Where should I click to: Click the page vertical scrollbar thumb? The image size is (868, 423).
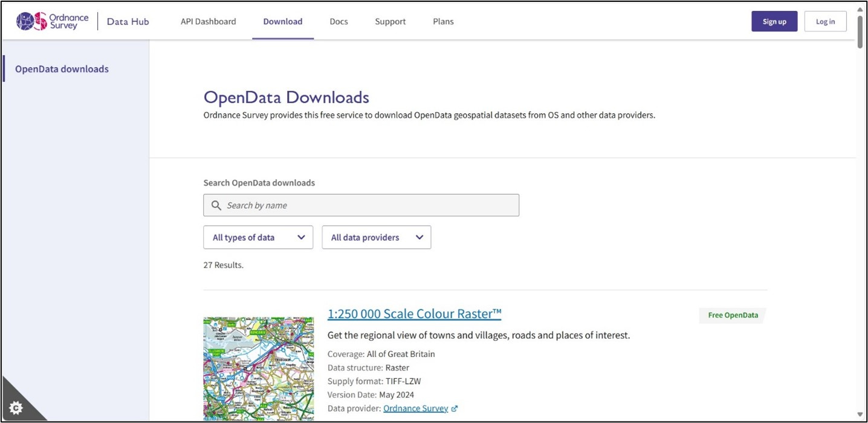860,31
